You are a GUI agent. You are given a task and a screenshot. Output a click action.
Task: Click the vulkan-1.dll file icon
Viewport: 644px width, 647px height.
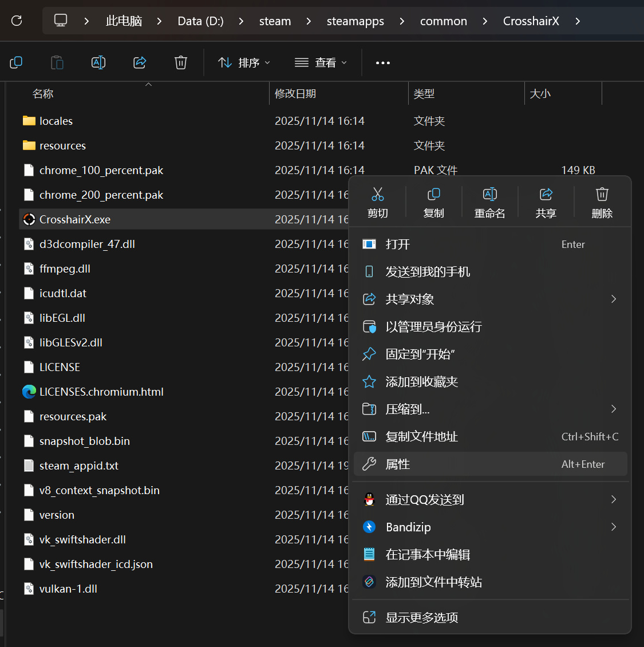[29, 589]
